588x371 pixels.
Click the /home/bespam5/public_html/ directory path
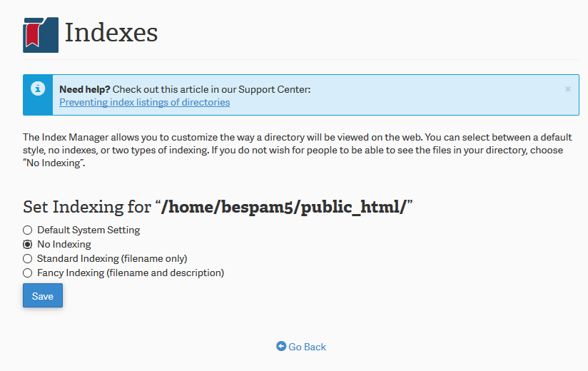pyautogui.click(x=284, y=208)
